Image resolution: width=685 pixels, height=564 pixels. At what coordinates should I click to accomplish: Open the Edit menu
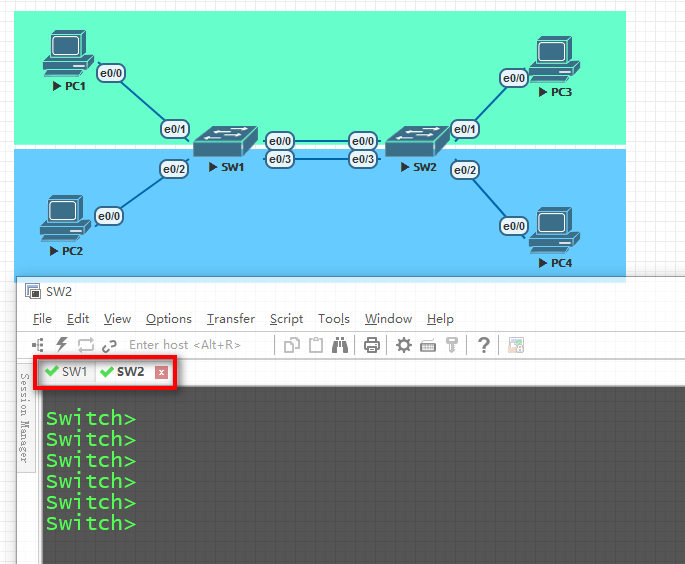pyautogui.click(x=78, y=319)
